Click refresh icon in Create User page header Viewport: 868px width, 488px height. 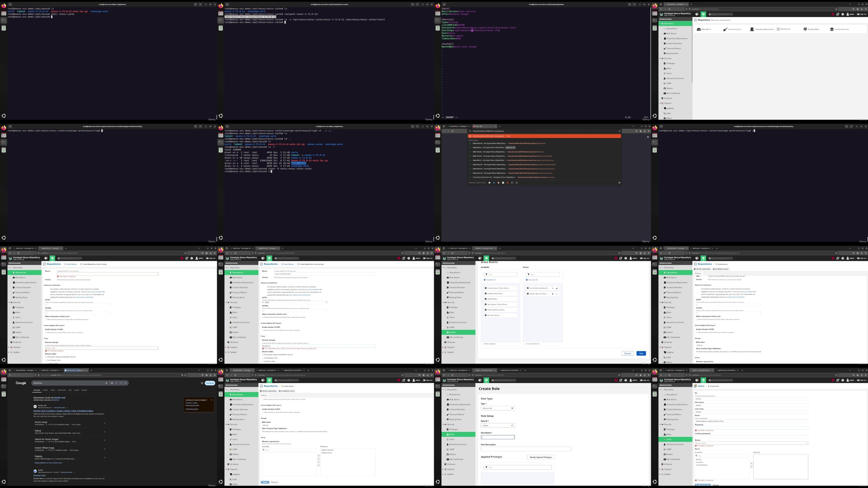[838, 380]
